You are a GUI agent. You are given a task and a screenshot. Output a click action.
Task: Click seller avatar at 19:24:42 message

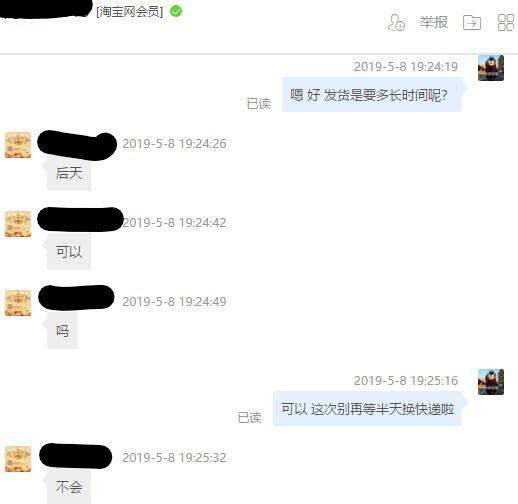[18, 224]
